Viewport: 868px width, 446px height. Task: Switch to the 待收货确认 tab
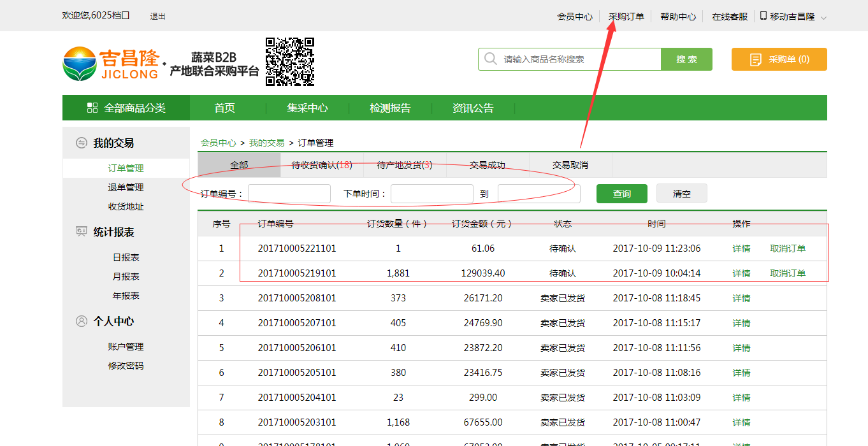coord(321,165)
